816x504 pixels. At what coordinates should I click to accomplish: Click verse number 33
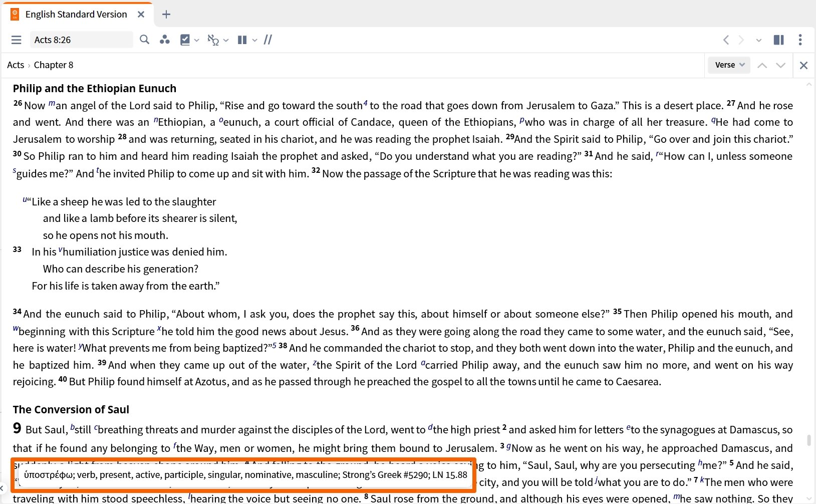pyautogui.click(x=17, y=249)
